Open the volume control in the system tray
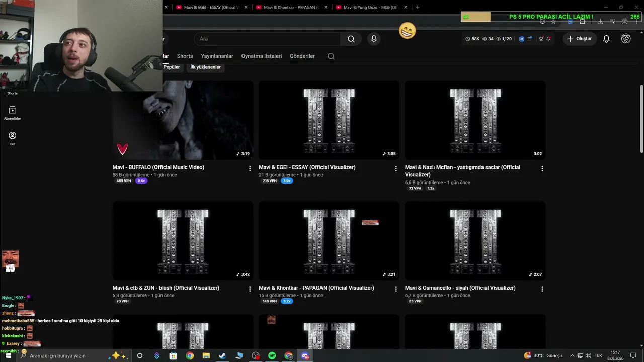This screenshot has width=644, height=362. click(x=588, y=356)
